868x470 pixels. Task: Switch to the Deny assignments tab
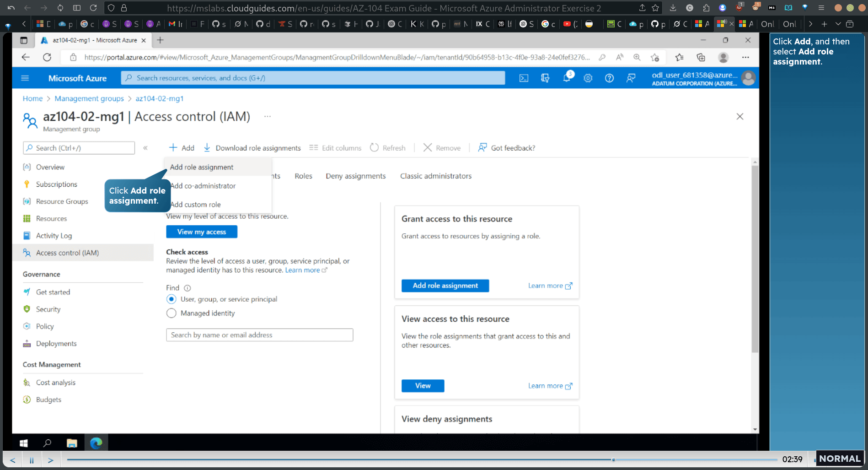coord(355,176)
